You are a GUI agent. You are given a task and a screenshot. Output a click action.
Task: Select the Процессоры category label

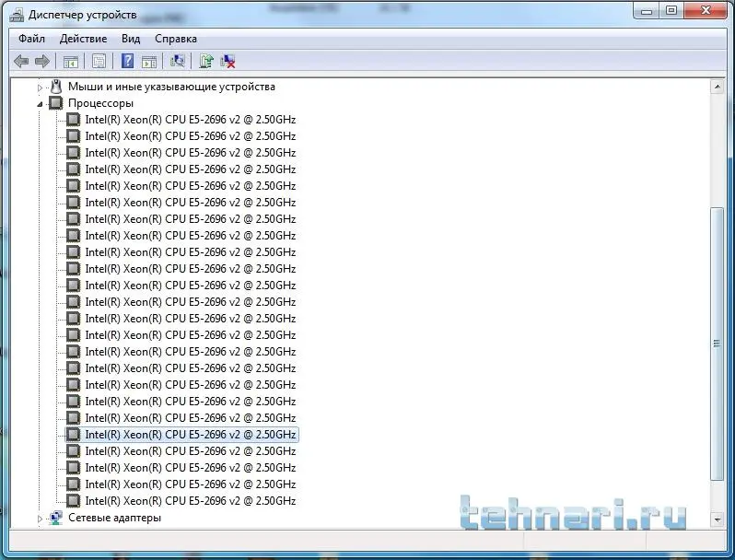(x=100, y=103)
